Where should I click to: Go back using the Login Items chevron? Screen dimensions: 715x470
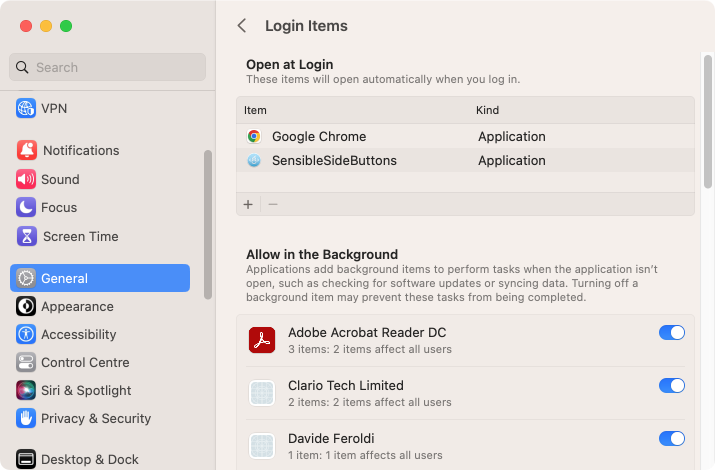coord(242,26)
